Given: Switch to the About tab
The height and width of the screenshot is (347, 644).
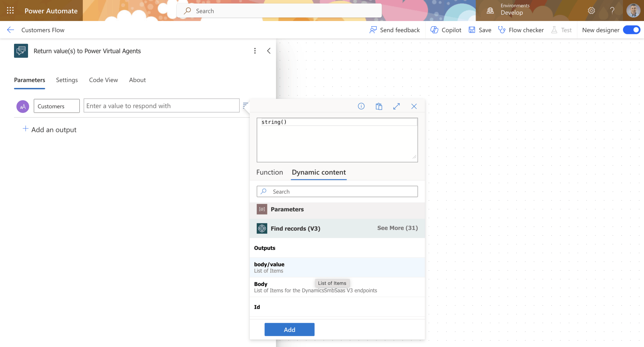Looking at the screenshot, I should click(x=137, y=80).
